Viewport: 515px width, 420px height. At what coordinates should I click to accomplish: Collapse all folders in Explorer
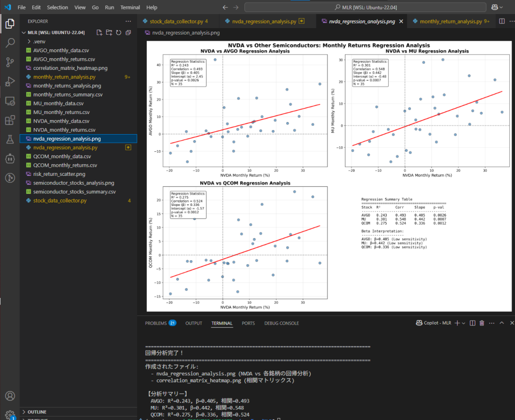128,33
